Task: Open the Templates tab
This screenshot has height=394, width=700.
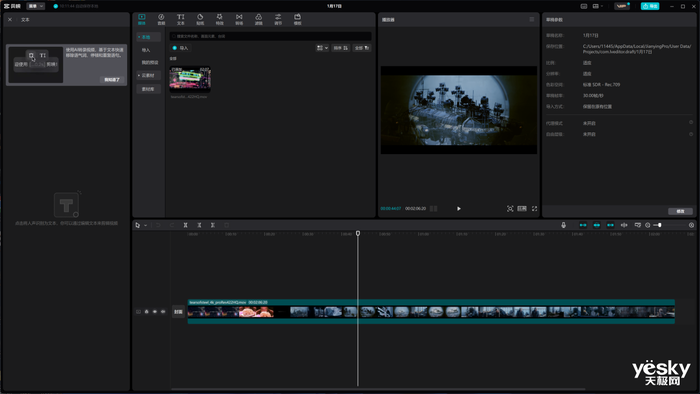Action: pos(297,19)
